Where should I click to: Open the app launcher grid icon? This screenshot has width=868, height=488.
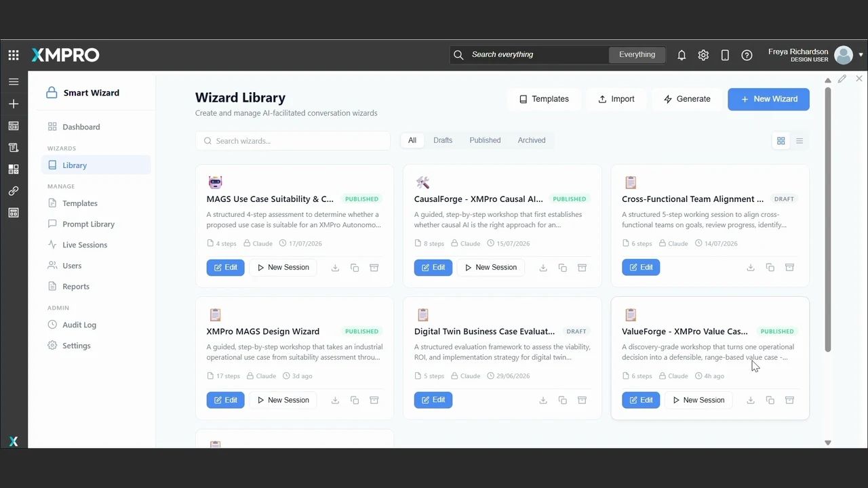pyautogui.click(x=14, y=55)
